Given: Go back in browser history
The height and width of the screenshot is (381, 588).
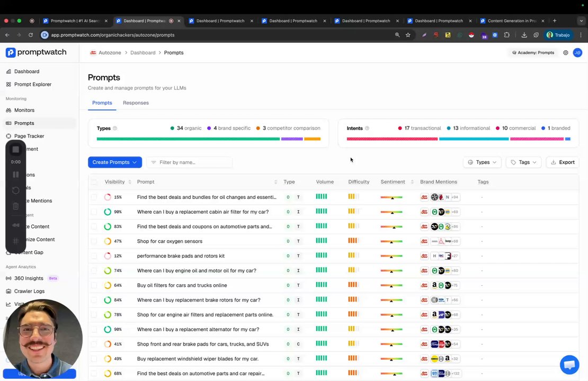Looking at the screenshot, I should (7, 35).
